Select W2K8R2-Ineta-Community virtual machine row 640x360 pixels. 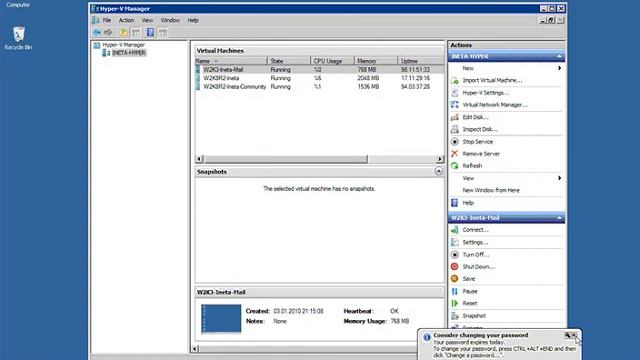[319, 87]
